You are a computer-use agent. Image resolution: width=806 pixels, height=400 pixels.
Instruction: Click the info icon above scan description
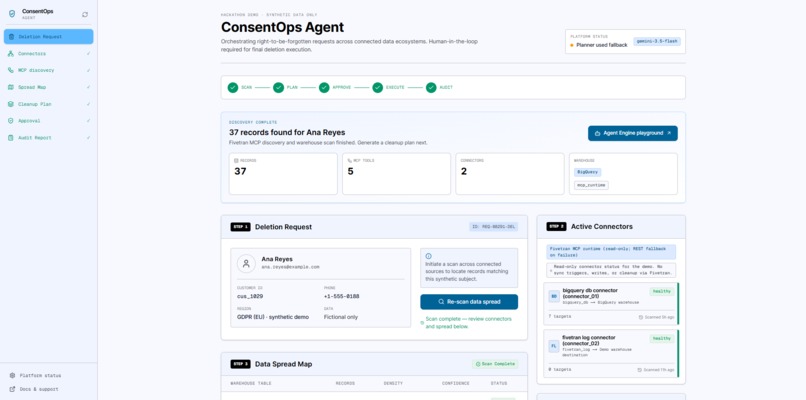coord(428,256)
